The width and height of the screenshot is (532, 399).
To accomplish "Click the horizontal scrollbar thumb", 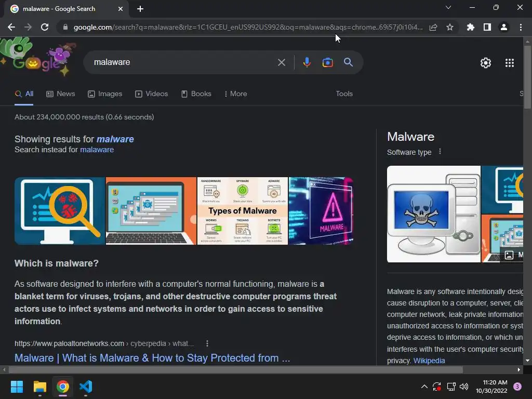I will [235, 369].
